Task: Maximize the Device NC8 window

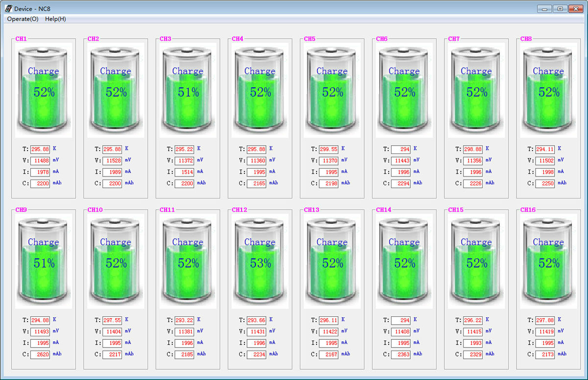Action: (x=560, y=9)
